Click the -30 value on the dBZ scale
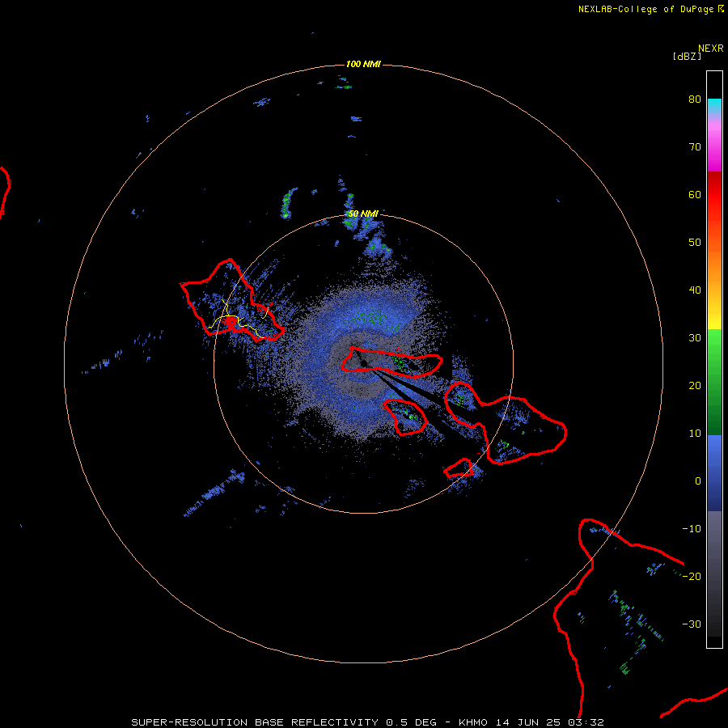The width and height of the screenshot is (728, 728). [x=692, y=624]
